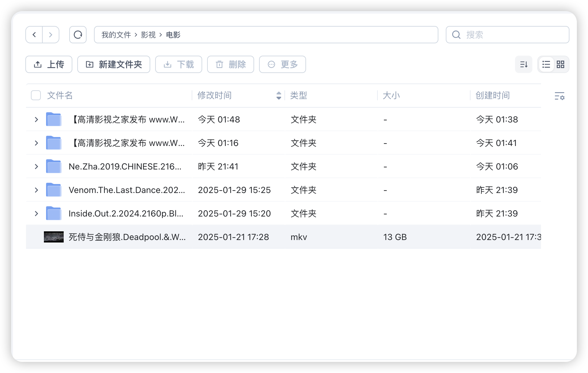Screen dimensions: 588x373
Task: Click modified time 2025-01-21 17:28
Action: tap(233, 237)
